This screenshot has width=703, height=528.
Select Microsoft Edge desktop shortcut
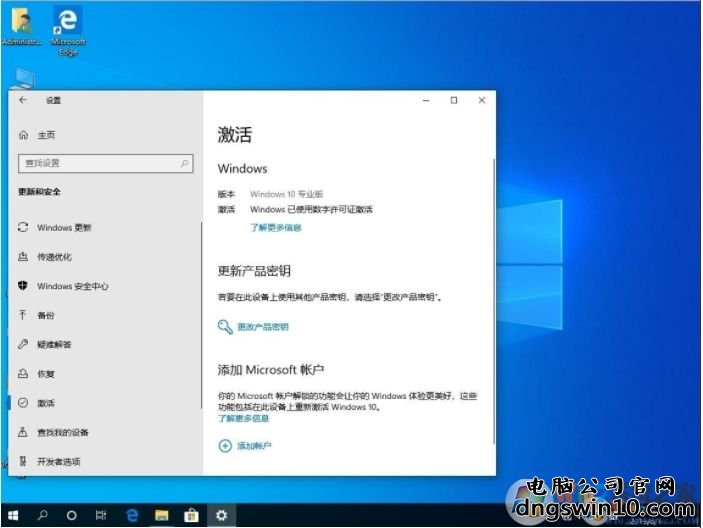[68, 30]
